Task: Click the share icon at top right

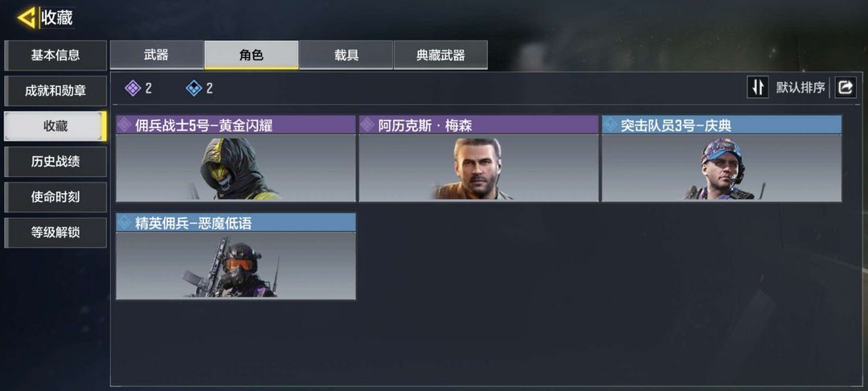Action: click(845, 88)
